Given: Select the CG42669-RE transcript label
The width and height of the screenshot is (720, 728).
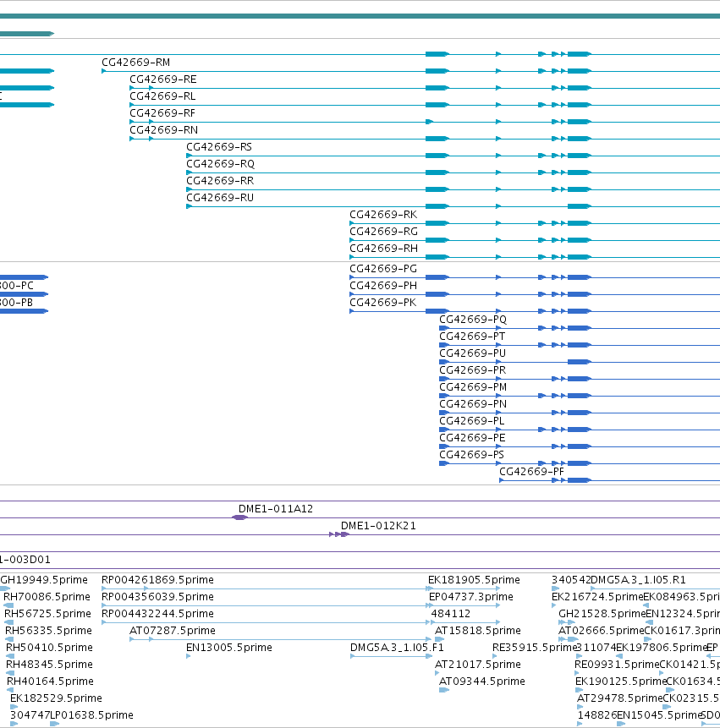Looking at the screenshot, I should point(163,79).
